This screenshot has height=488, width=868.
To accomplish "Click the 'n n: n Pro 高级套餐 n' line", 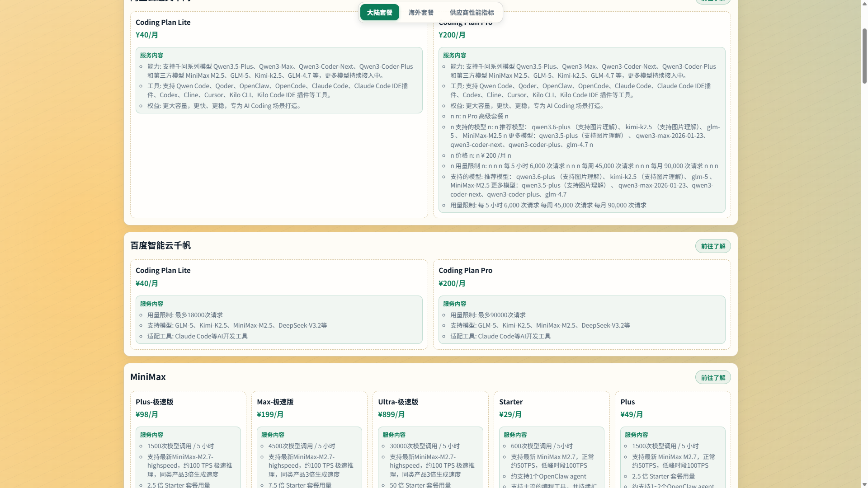I will 479,116.
